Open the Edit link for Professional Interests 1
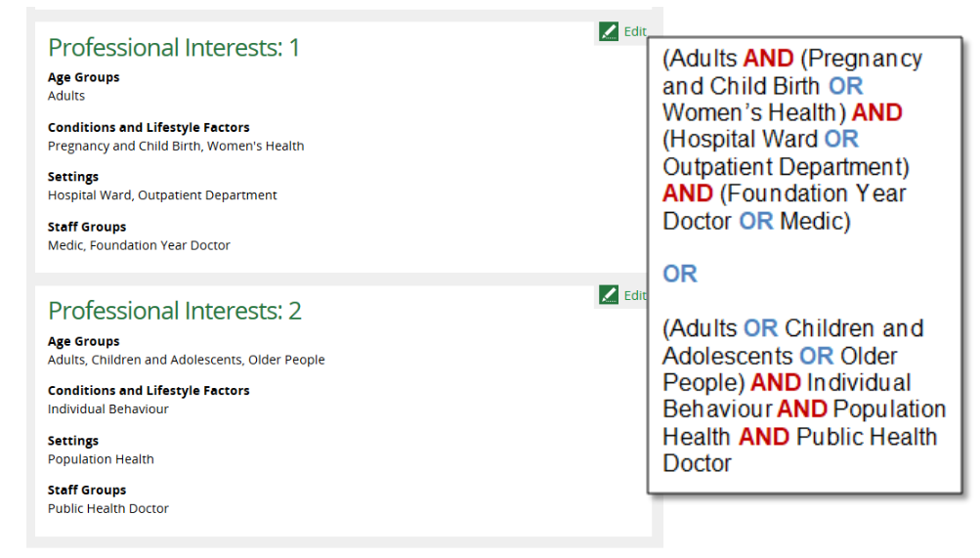This screenshot has width=980, height=558. click(634, 32)
